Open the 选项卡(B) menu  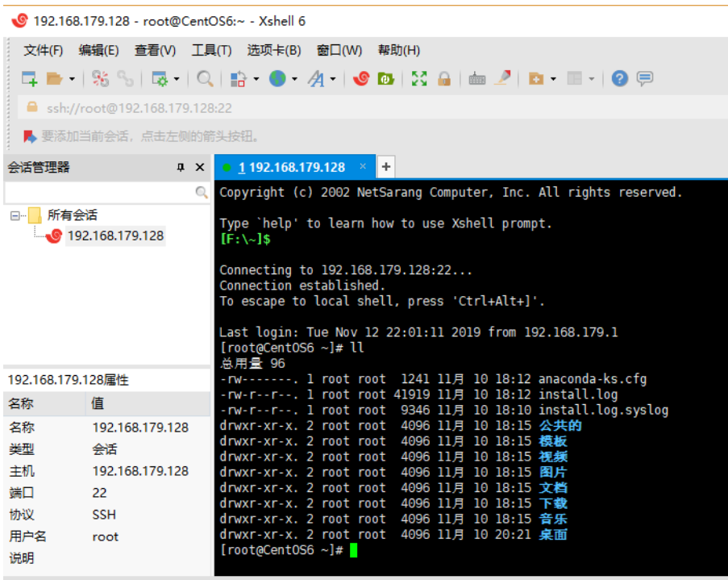[274, 50]
